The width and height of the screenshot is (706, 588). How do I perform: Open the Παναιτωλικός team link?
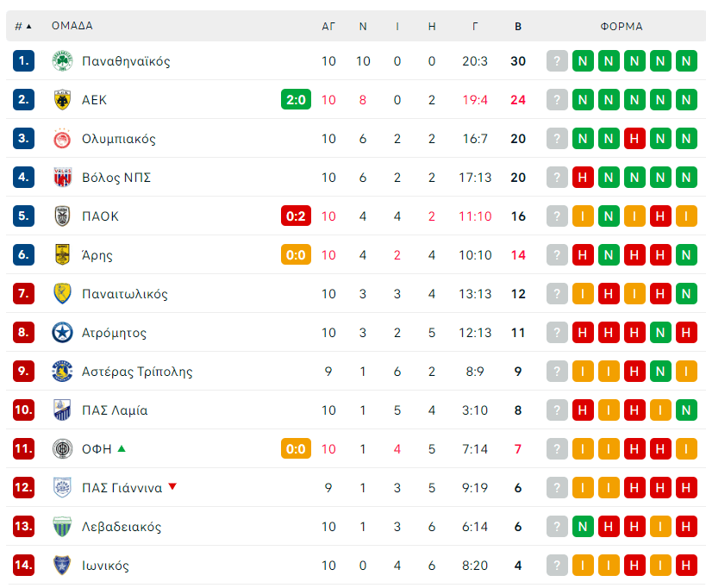124,294
